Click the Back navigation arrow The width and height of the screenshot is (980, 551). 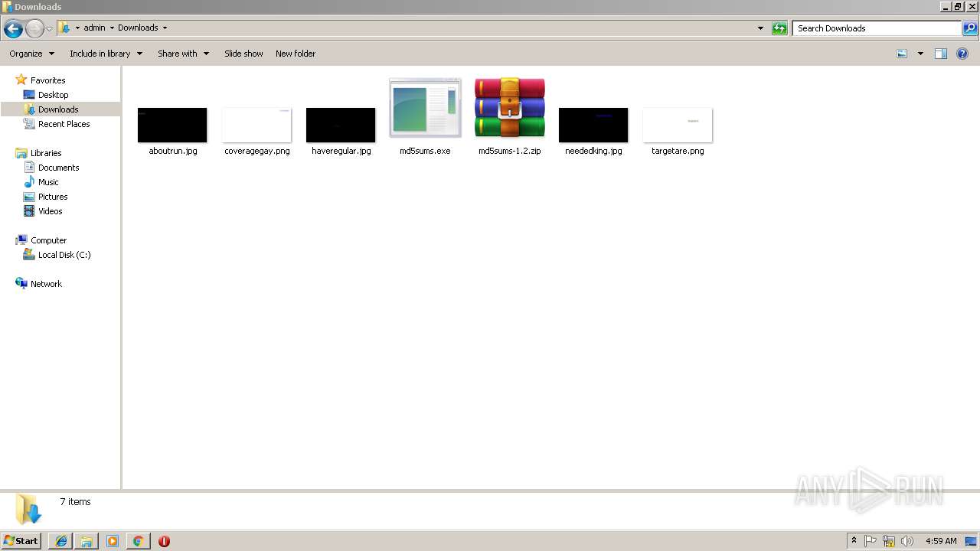13,29
